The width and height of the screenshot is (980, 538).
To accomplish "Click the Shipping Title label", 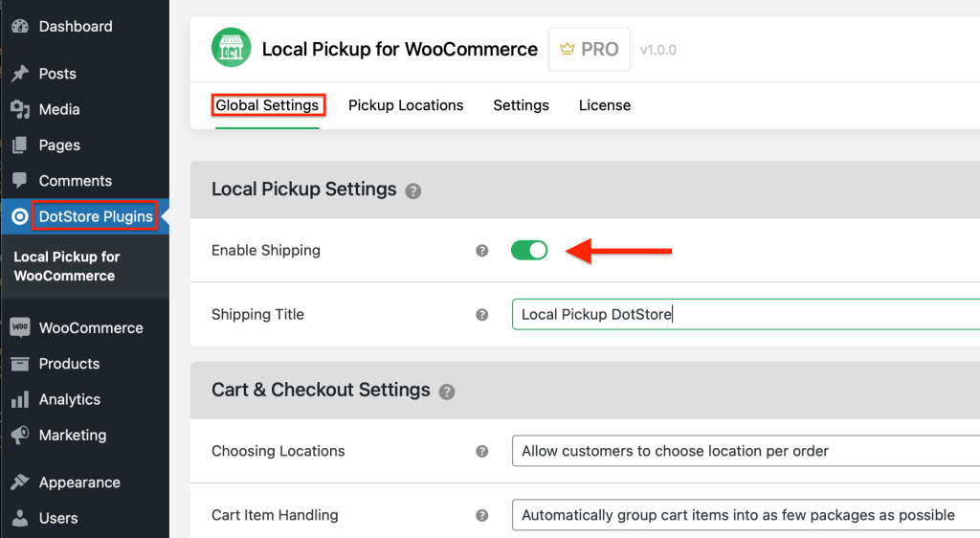I will [257, 314].
